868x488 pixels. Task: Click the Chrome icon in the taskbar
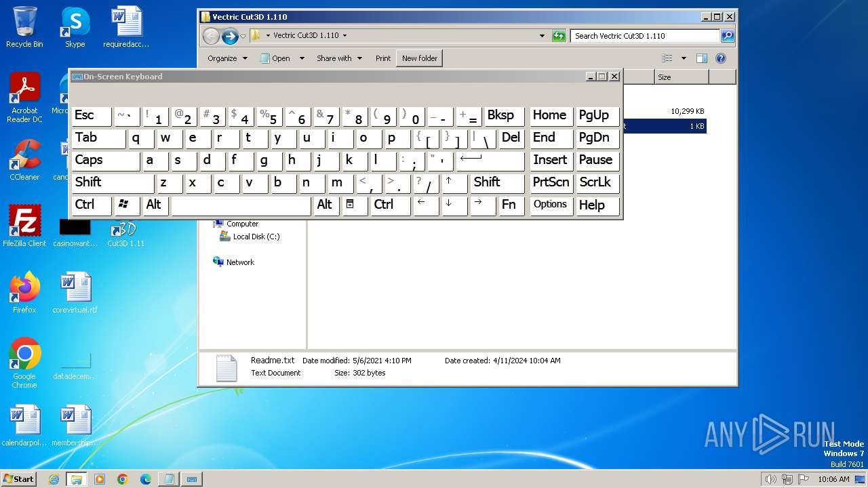pyautogui.click(x=123, y=479)
